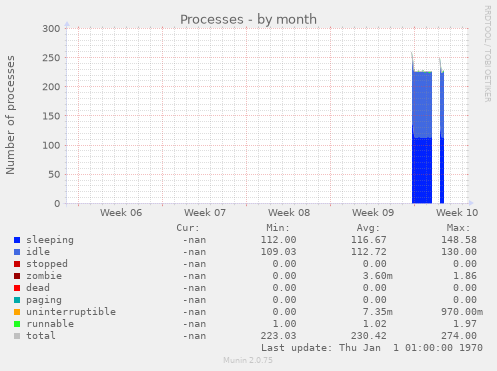Click the sleeping legend color swatch
Image resolution: width=497 pixels, height=371 pixels.
point(17,240)
